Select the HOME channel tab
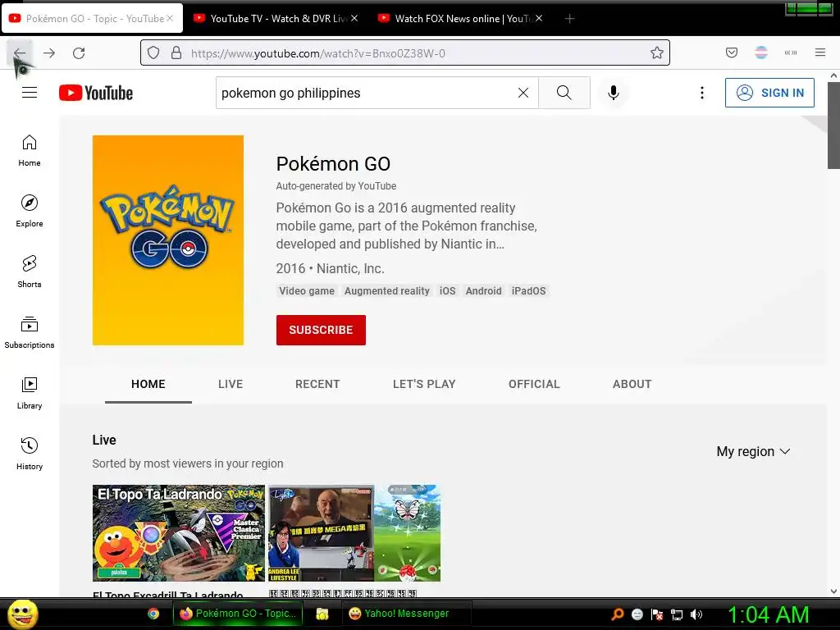 click(148, 384)
